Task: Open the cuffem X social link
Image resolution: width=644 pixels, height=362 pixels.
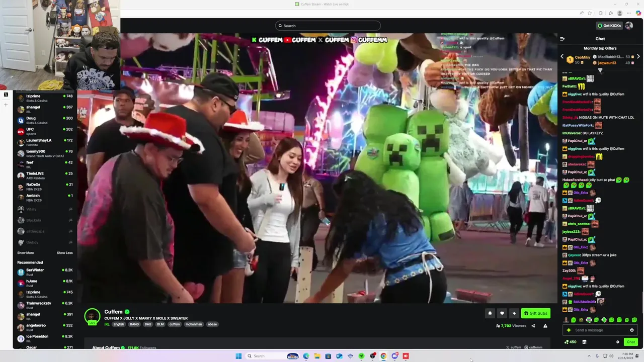Action: [514, 347]
